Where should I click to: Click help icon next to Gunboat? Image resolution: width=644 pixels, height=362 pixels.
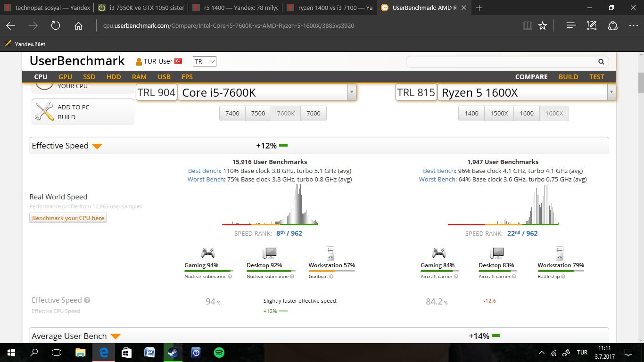tap(331, 277)
